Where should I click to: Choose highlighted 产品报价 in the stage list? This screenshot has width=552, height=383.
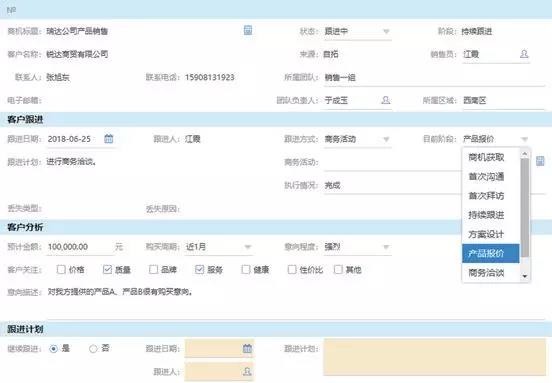[491, 253]
